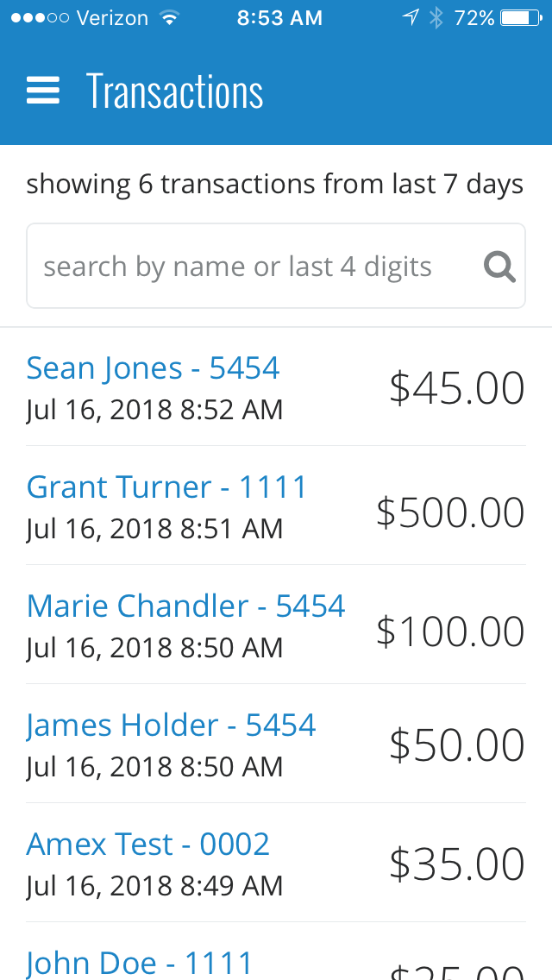Open James Holder - 5454 transaction

click(x=171, y=726)
